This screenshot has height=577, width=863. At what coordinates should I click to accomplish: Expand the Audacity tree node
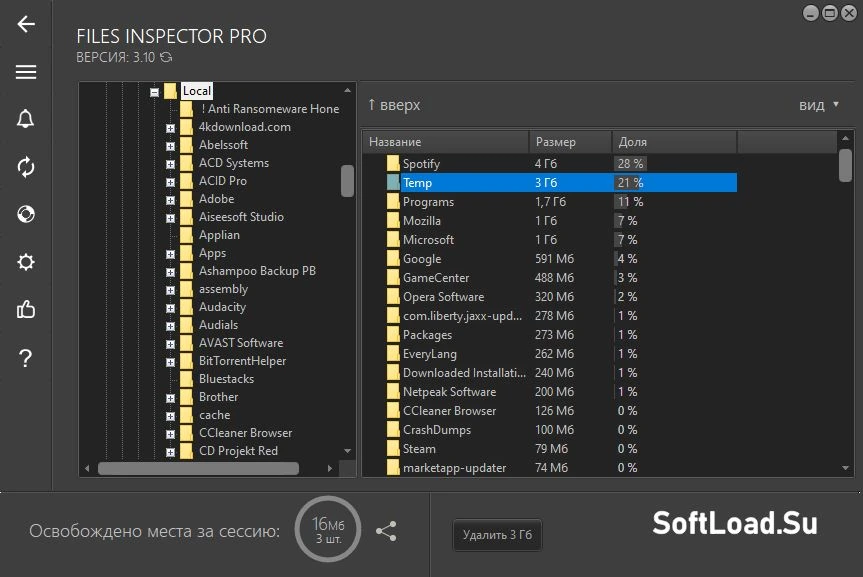coord(171,308)
